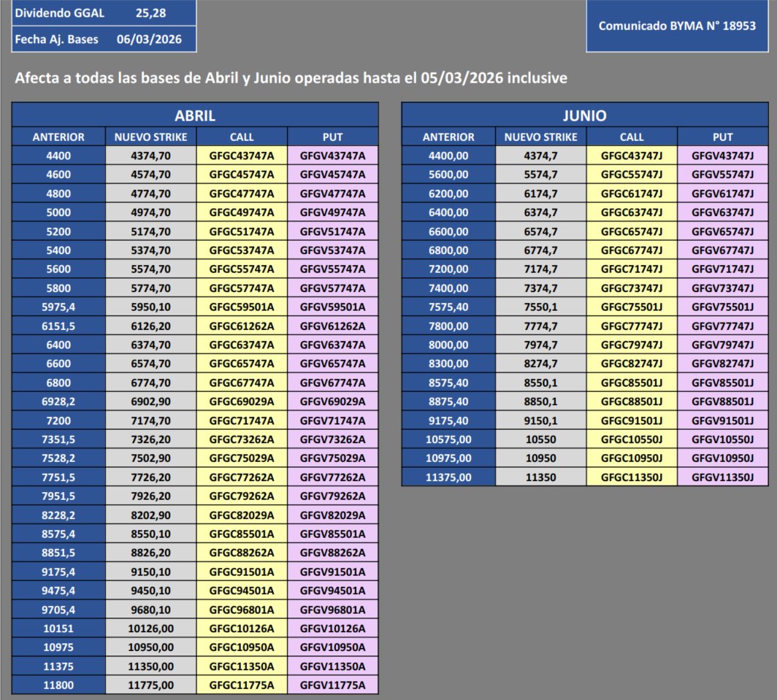Select previous strike 8228,2
This screenshot has width=777, height=700.
pyautogui.click(x=58, y=516)
